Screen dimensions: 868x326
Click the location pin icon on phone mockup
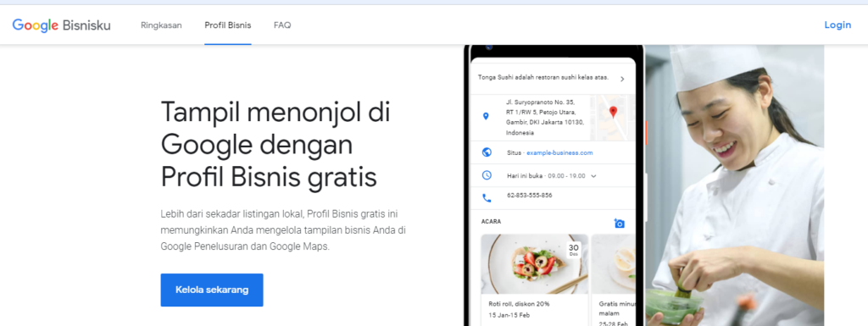tap(486, 116)
